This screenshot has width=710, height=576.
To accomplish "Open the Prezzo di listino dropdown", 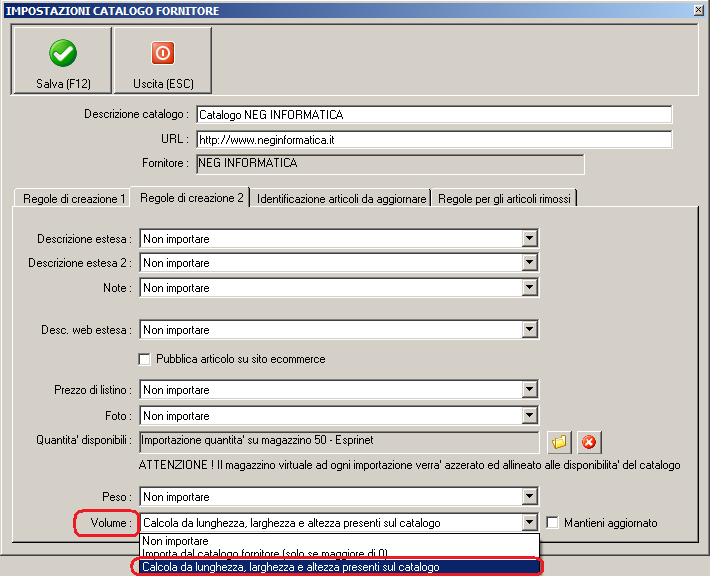I will (529, 389).
